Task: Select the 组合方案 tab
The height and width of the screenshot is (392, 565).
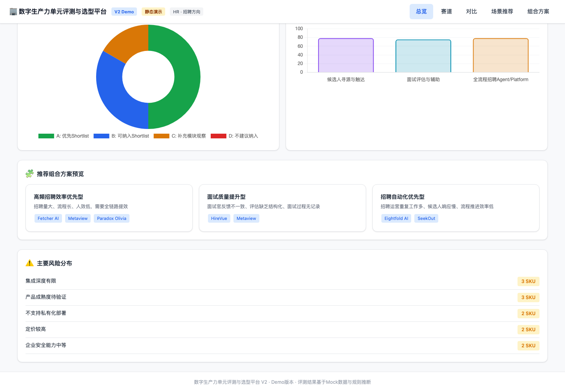Action: pyautogui.click(x=538, y=12)
